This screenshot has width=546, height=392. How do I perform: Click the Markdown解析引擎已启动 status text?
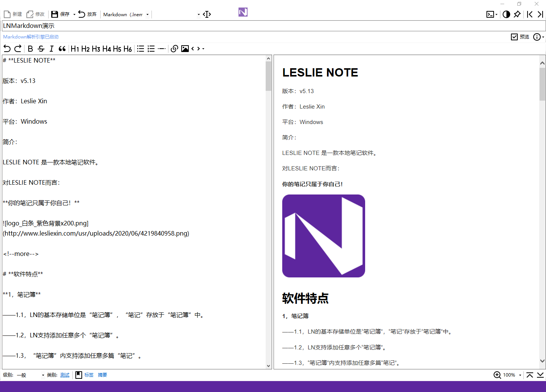click(x=31, y=37)
